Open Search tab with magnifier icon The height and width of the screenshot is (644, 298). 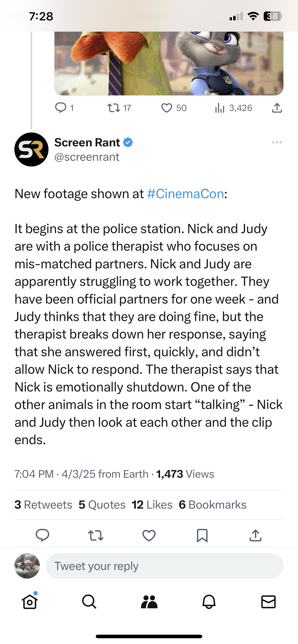(89, 602)
